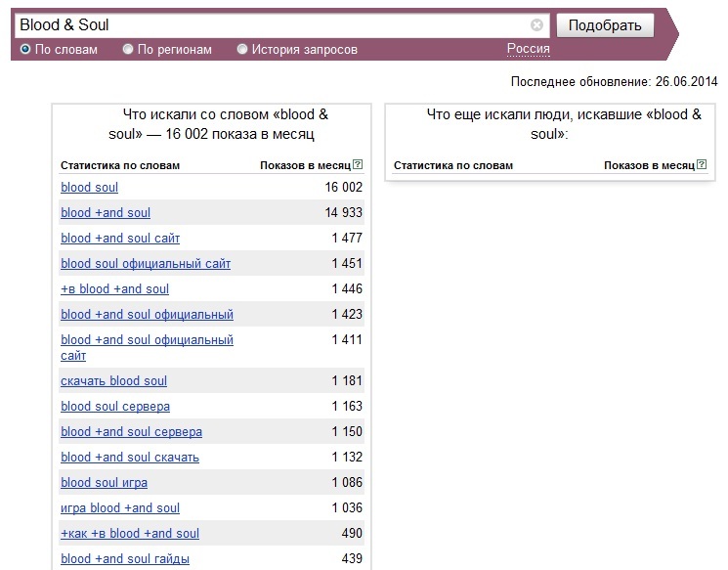The height and width of the screenshot is (570, 728).
Task: Open the 'blood soul игра' link
Action: tap(104, 483)
